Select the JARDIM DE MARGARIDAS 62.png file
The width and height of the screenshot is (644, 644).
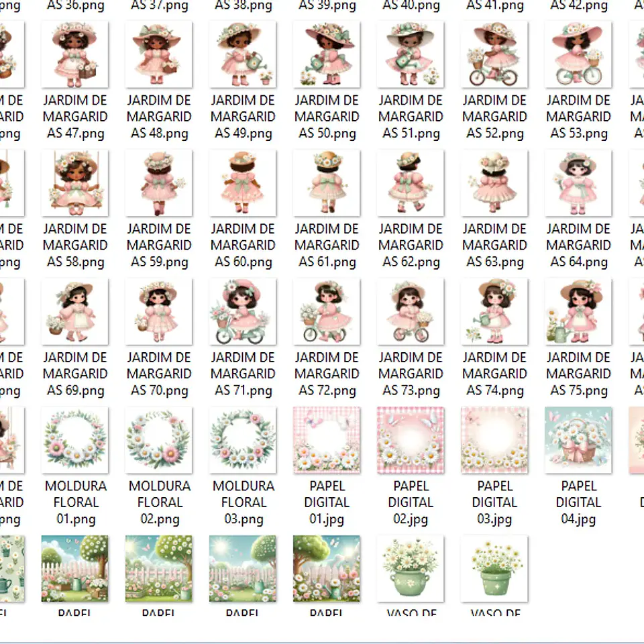tap(411, 183)
